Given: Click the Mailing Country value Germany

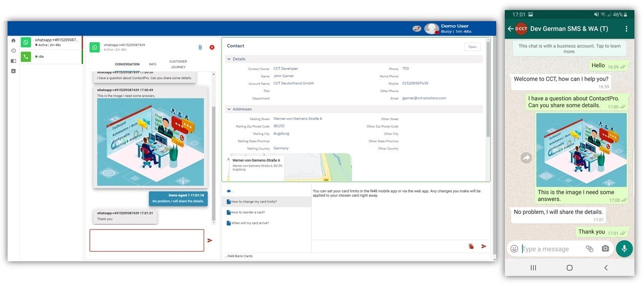Looking at the screenshot, I should coord(281,148).
